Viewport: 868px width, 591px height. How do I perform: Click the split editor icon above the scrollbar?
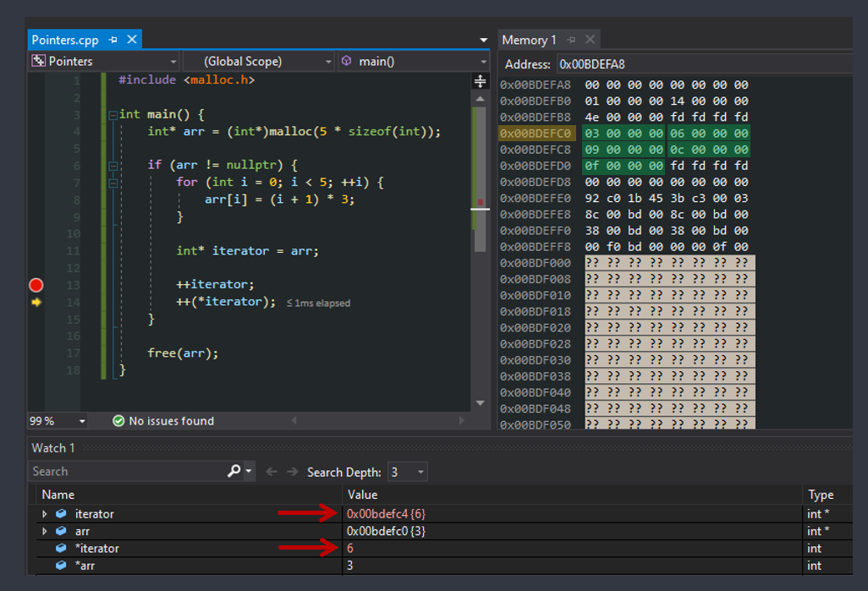click(x=481, y=81)
